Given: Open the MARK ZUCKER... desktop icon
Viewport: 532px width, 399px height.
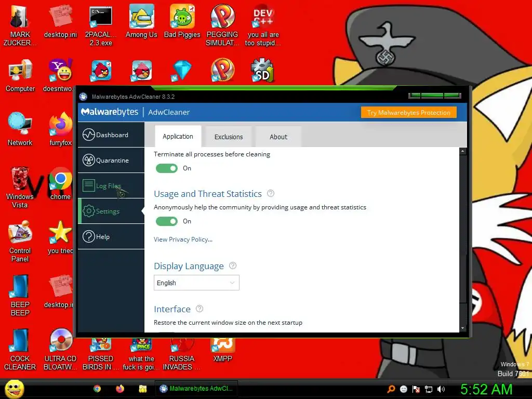Looking at the screenshot, I should 20,25.
